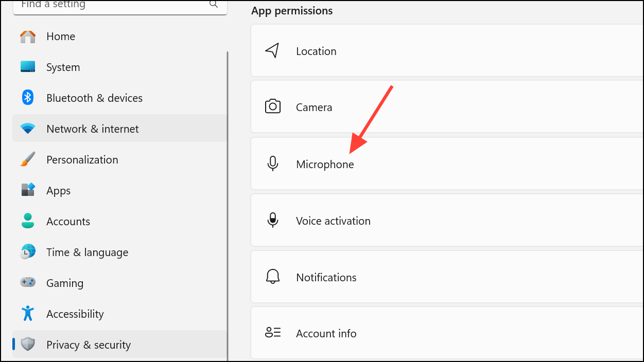The height and width of the screenshot is (362, 644).
Task: Open Microphone permission settings
Action: coord(447,164)
